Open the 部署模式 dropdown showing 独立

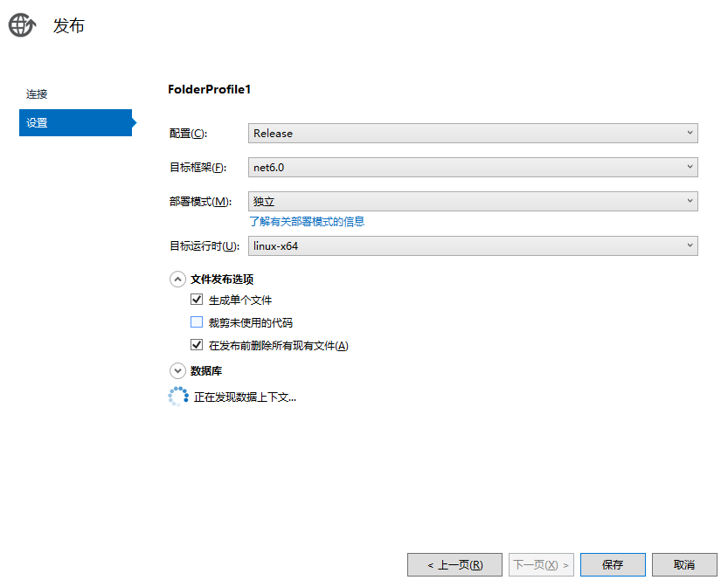(473, 202)
